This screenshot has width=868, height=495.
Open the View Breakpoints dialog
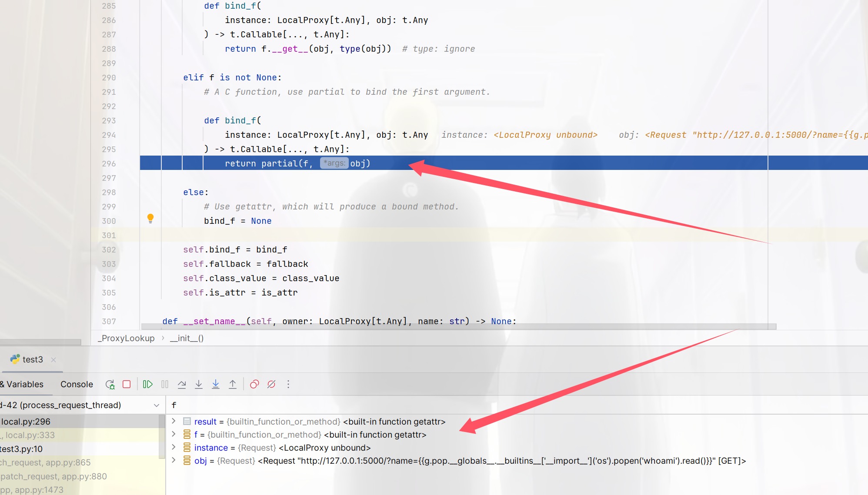coord(254,384)
